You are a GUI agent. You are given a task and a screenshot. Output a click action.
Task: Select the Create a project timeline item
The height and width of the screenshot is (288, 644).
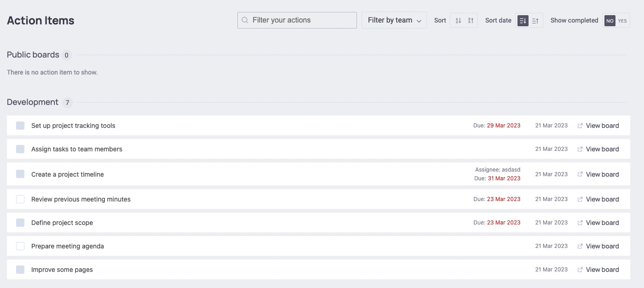pos(68,174)
